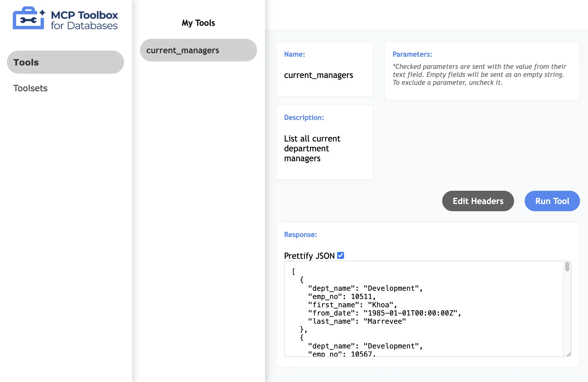
Task: Click the blue toolbox logo icon
Action: 28,19
